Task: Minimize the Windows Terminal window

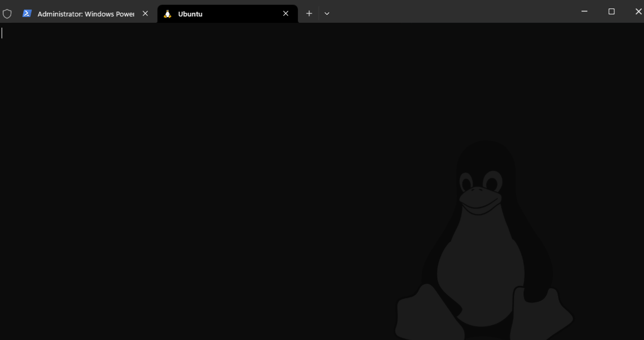Action: [x=584, y=11]
